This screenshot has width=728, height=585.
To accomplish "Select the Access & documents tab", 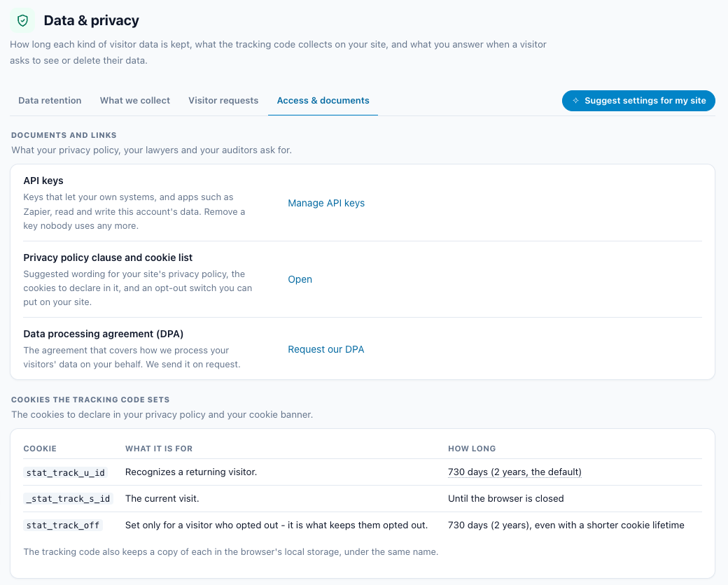I will [323, 101].
